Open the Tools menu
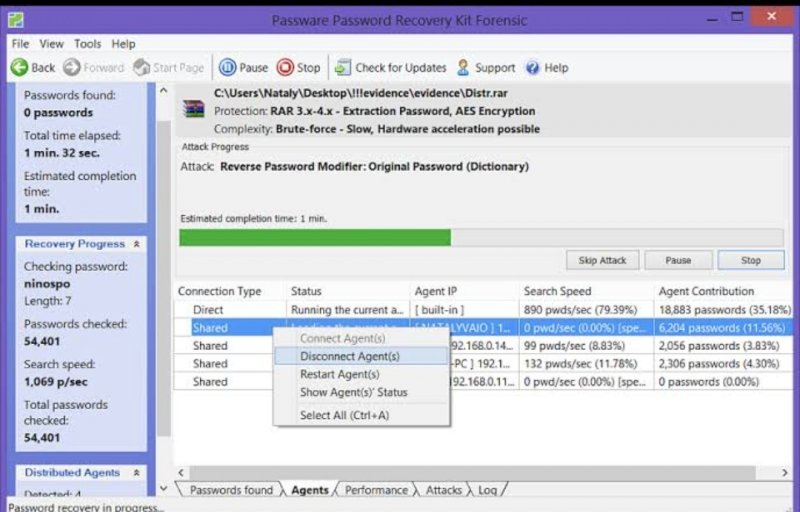The image size is (800, 512). (88, 44)
